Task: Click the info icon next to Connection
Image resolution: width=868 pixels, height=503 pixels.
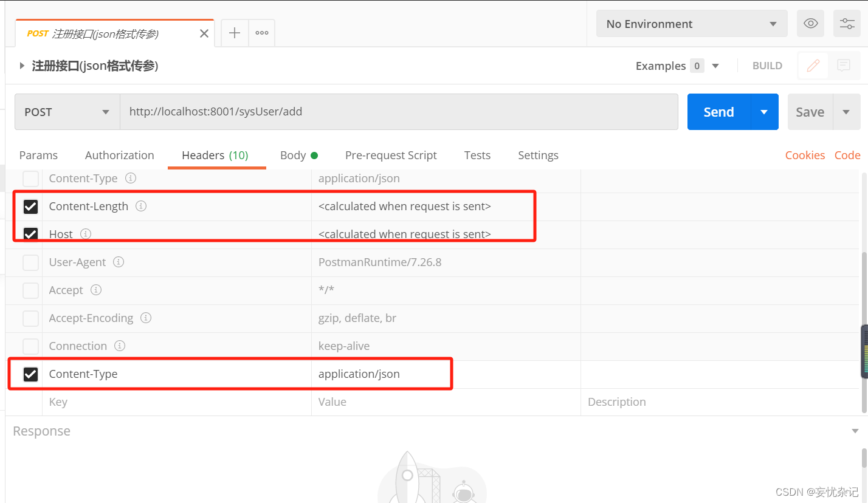Action: (x=120, y=346)
